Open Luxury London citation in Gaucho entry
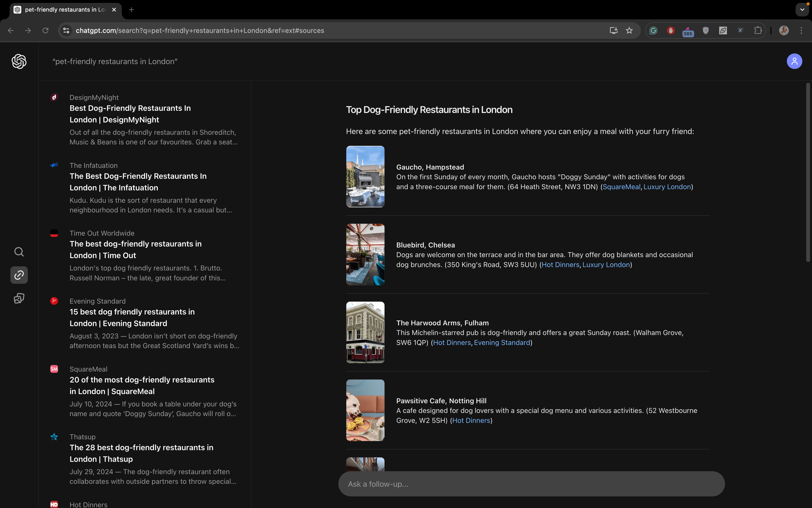The image size is (812, 508). coord(667,187)
